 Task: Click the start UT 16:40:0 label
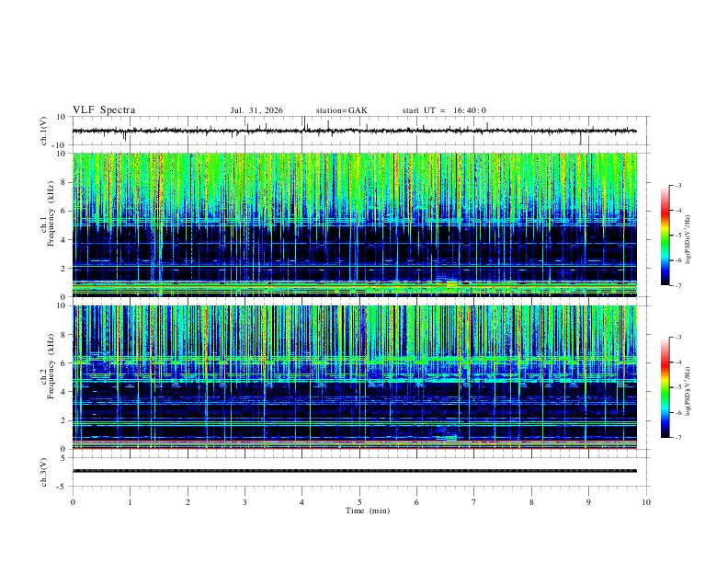[444, 110]
